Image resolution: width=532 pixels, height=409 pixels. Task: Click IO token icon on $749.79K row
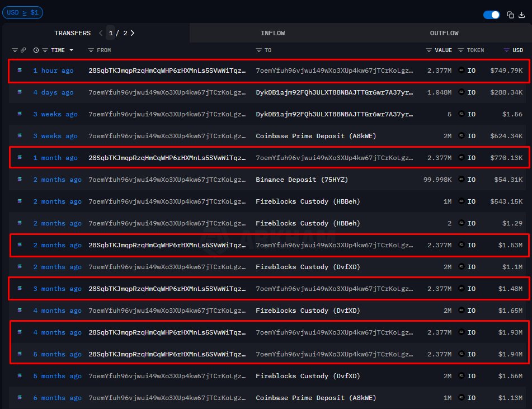[461, 70]
